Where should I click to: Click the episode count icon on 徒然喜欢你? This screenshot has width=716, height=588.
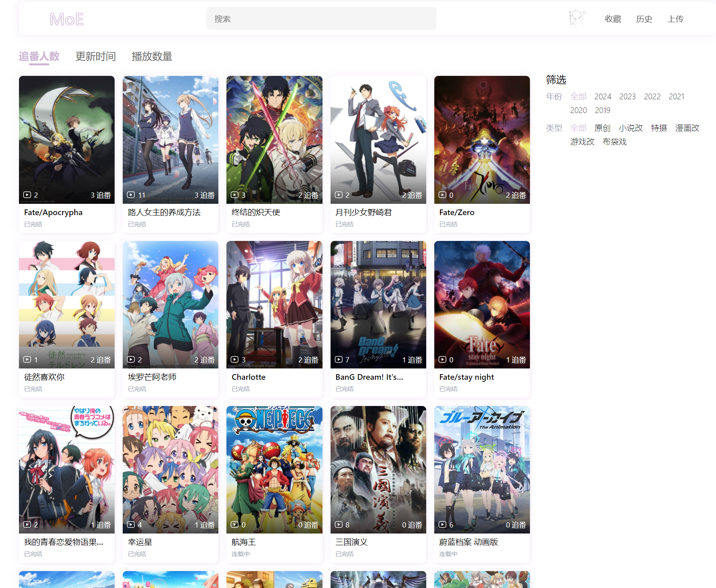[27, 360]
